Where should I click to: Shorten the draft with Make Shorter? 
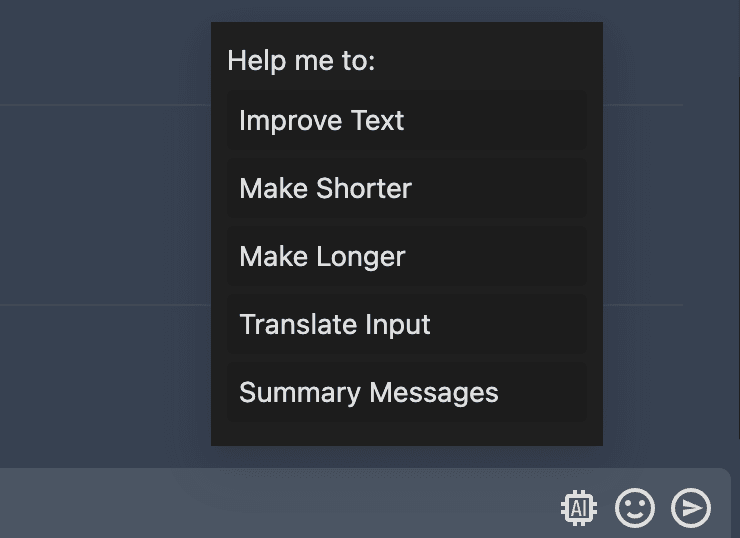406,189
